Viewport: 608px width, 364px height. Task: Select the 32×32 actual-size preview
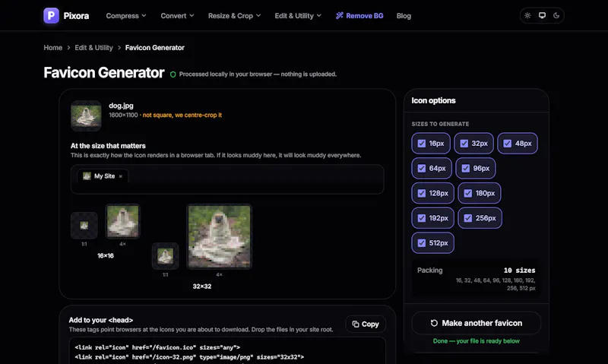click(x=165, y=256)
